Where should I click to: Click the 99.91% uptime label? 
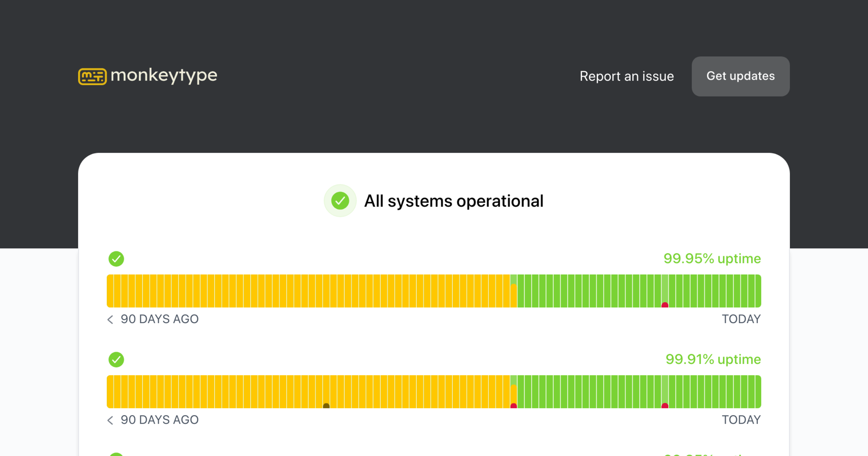713,359
